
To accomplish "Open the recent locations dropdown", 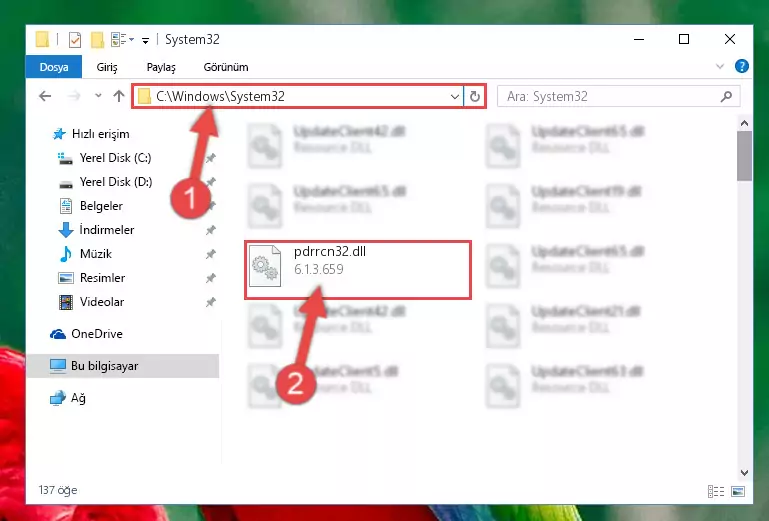I will [98, 96].
